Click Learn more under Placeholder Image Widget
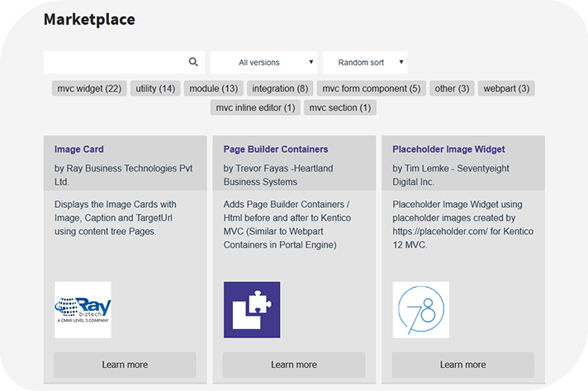The height and width of the screenshot is (391, 588). [463, 365]
